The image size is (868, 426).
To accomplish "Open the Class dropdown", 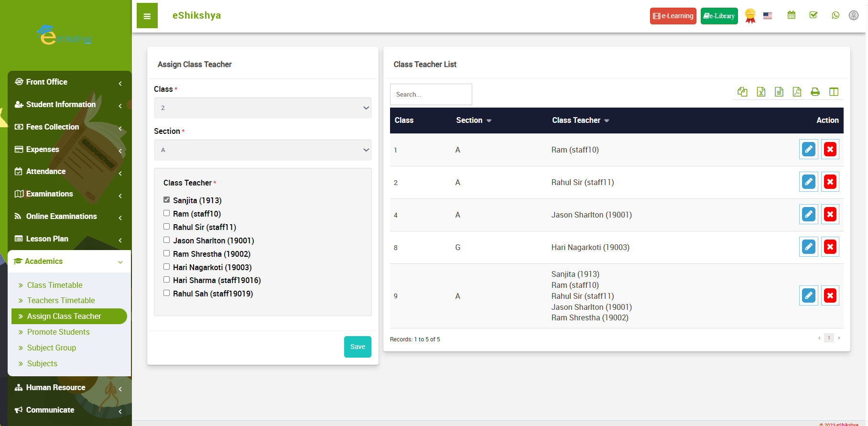I will coord(262,108).
